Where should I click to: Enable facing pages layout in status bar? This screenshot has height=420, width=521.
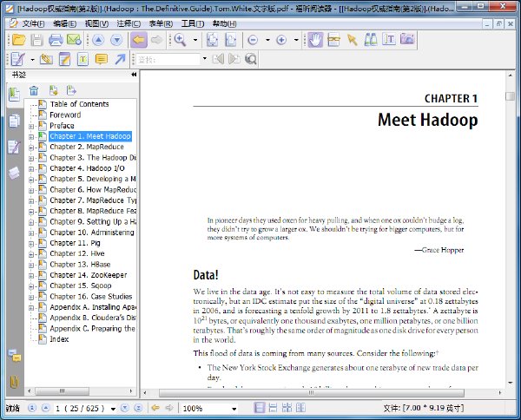point(287,408)
